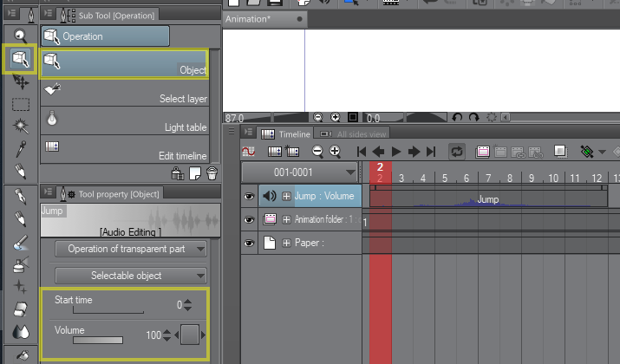
Task: Open Sub Tool panel menu
Action: tap(48, 14)
